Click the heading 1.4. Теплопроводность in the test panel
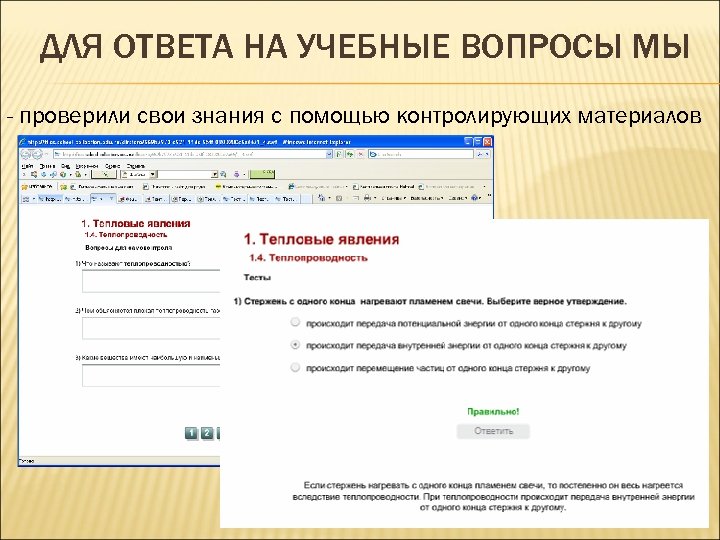The image size is (720, 540). [x=308, y=258]
